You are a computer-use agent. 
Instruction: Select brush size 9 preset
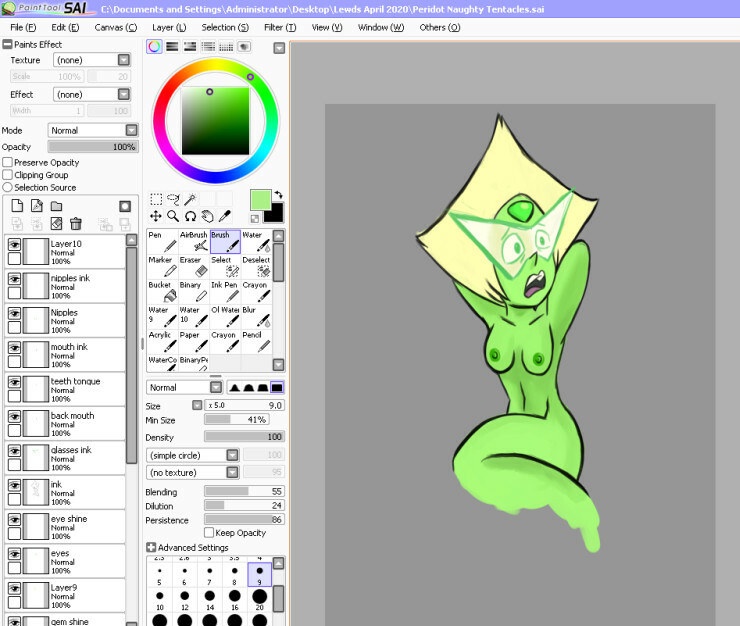260,574
